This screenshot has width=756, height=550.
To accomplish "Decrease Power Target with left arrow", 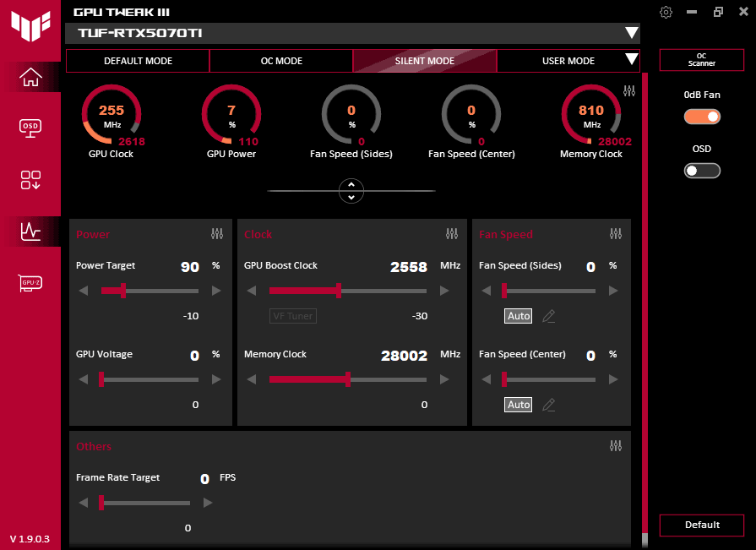I will click(x=84, y=291).
